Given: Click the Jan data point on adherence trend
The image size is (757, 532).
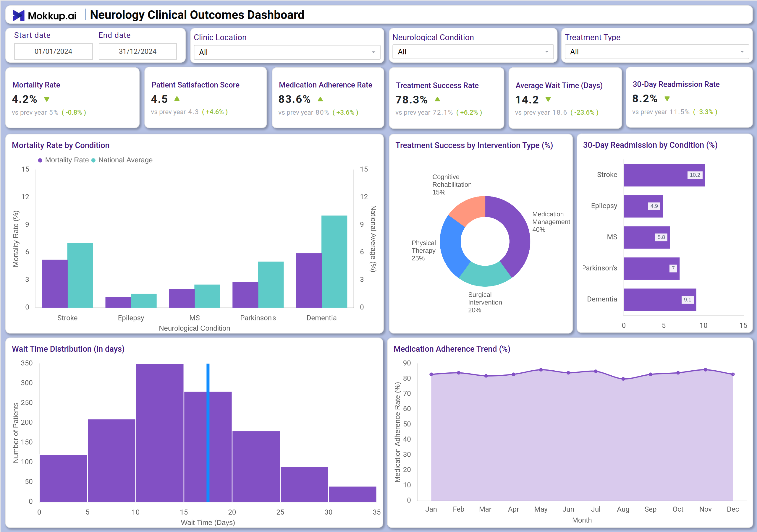Looking at the screenshot, I should (431, 374).
